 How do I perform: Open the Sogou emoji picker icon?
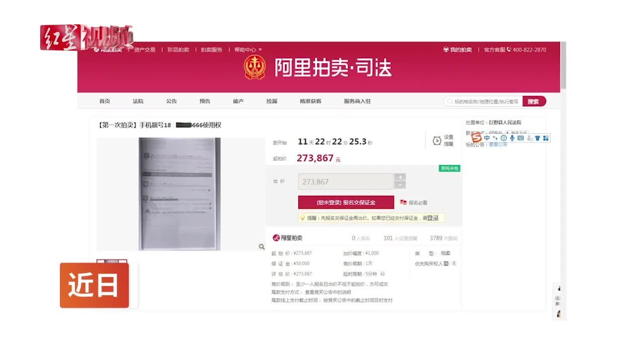[504, 137]
